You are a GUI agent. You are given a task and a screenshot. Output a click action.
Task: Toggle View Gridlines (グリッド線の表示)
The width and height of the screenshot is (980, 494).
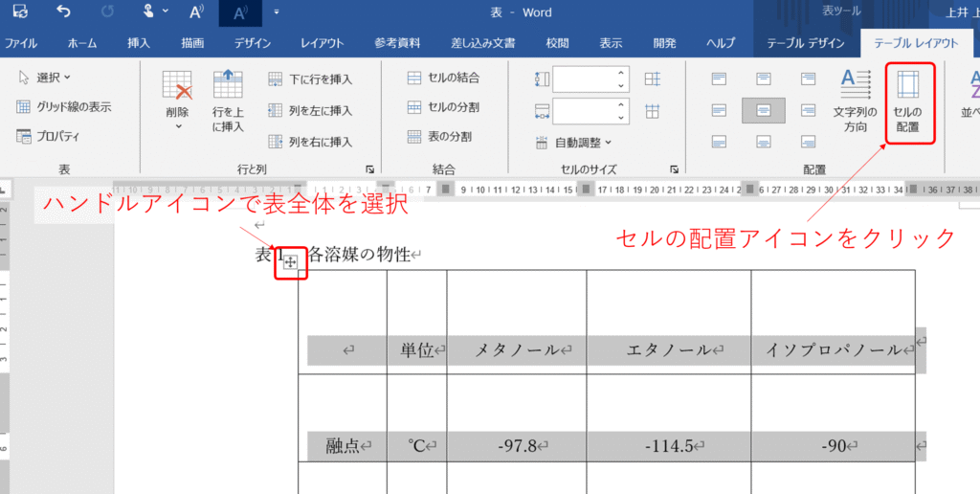[x=64, y=107]
